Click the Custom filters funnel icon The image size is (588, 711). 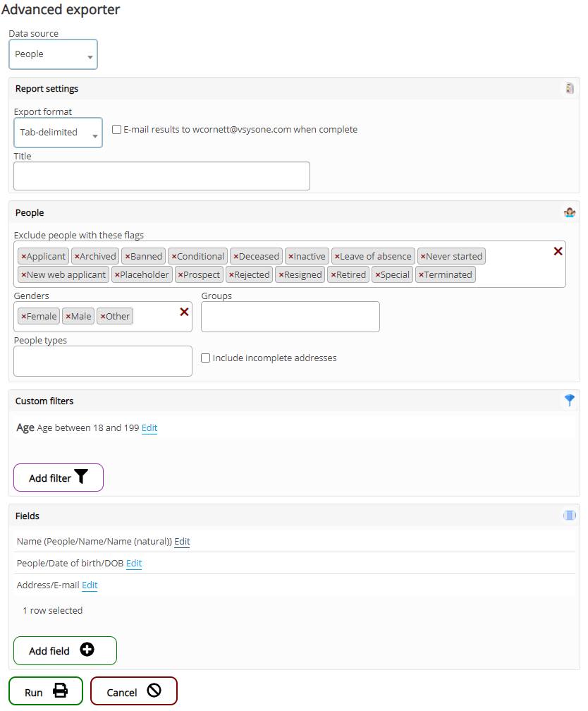(x=570, y=401)
